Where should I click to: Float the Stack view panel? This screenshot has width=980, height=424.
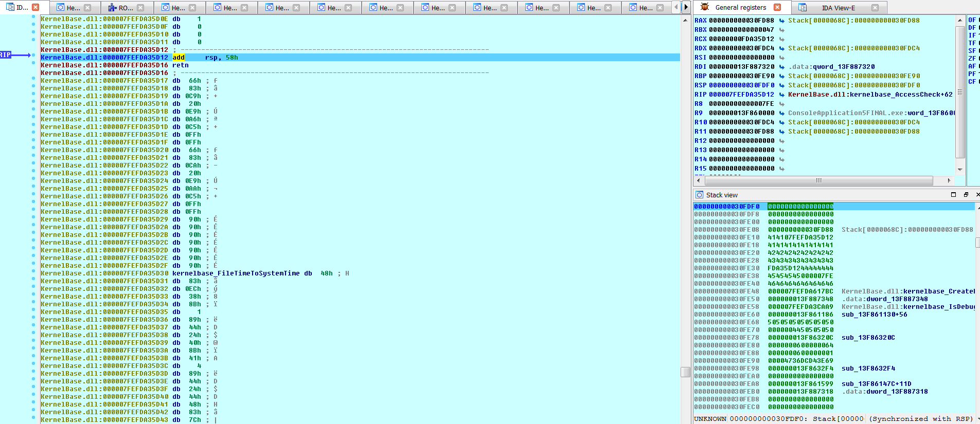tap(966, 195)
